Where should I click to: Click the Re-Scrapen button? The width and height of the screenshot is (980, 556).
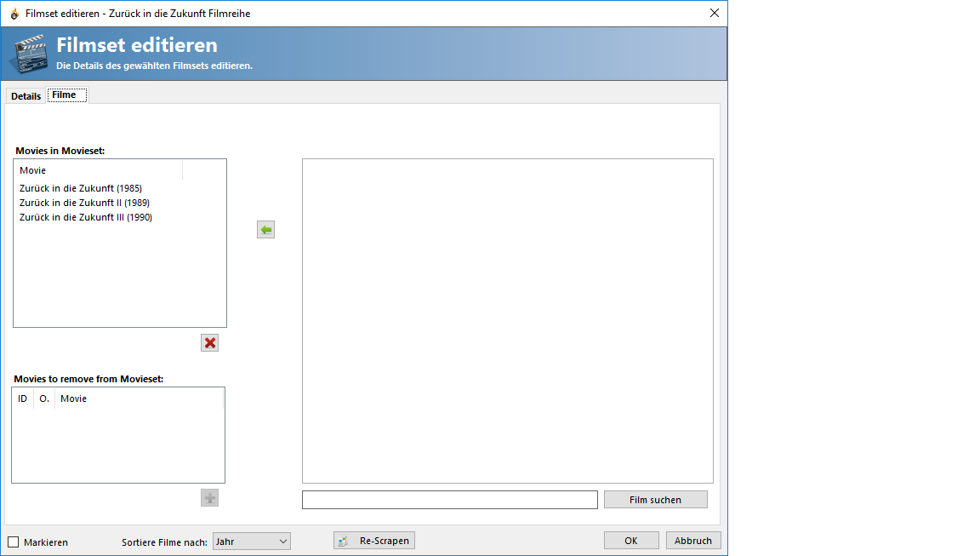tap(374, 541)
